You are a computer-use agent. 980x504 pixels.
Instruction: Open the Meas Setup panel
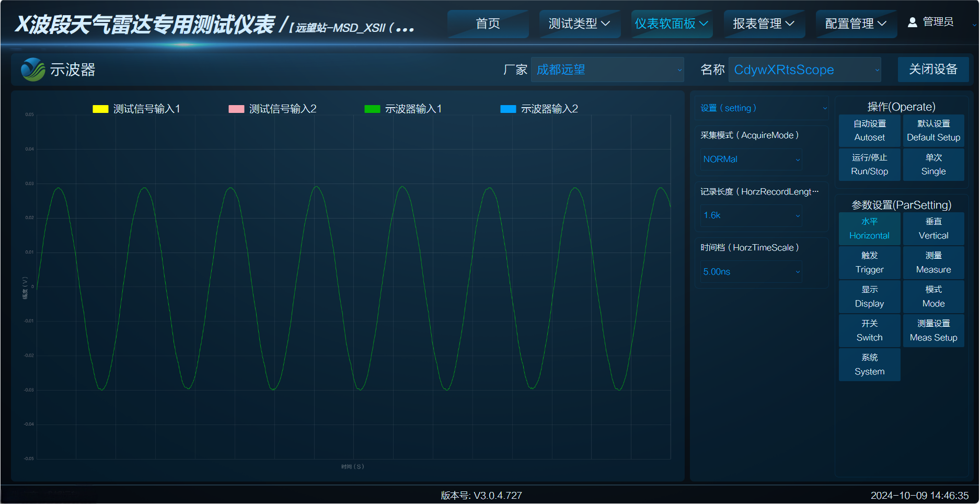(x=933, y=330)
